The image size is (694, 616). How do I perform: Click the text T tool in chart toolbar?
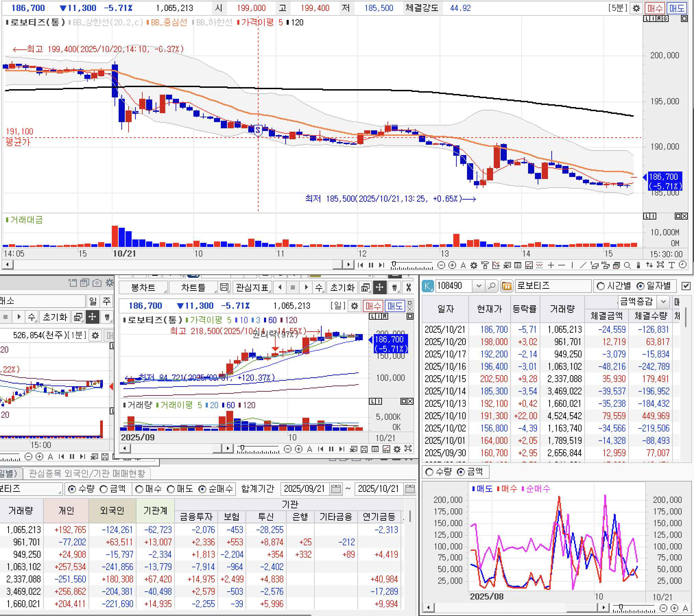[x=672, y=265]
